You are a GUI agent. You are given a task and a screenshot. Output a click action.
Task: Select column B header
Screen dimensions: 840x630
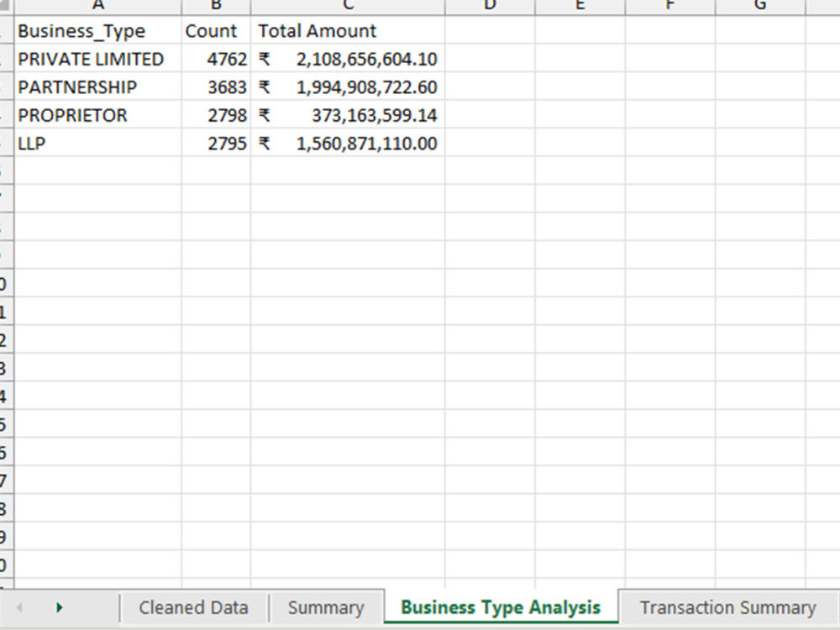point(216,7)
